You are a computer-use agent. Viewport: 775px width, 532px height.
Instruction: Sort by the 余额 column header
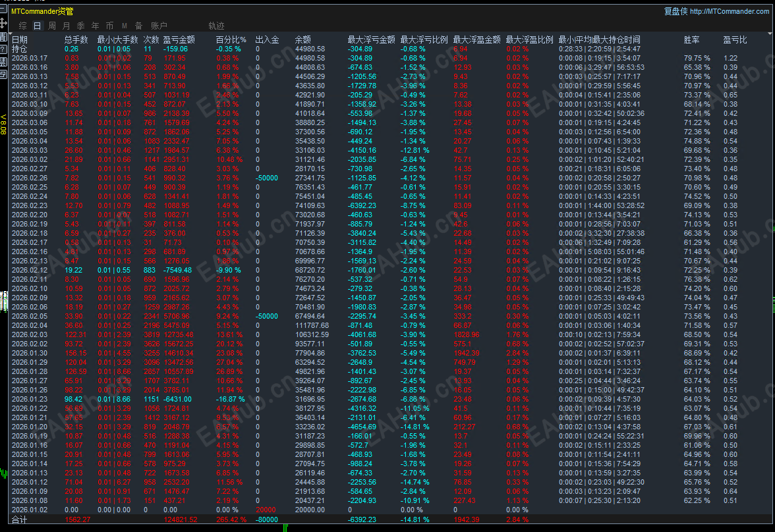(x=303, y=40)
